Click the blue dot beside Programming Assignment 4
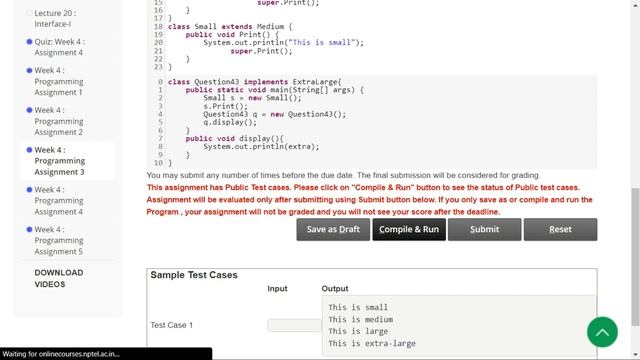Viewport: 640px width, 360px height. tap(29, 190)
